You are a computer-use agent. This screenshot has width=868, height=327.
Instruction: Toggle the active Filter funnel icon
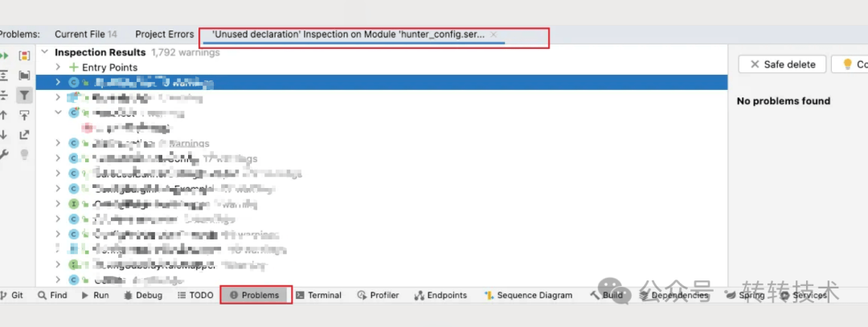[x=24, y=95]
